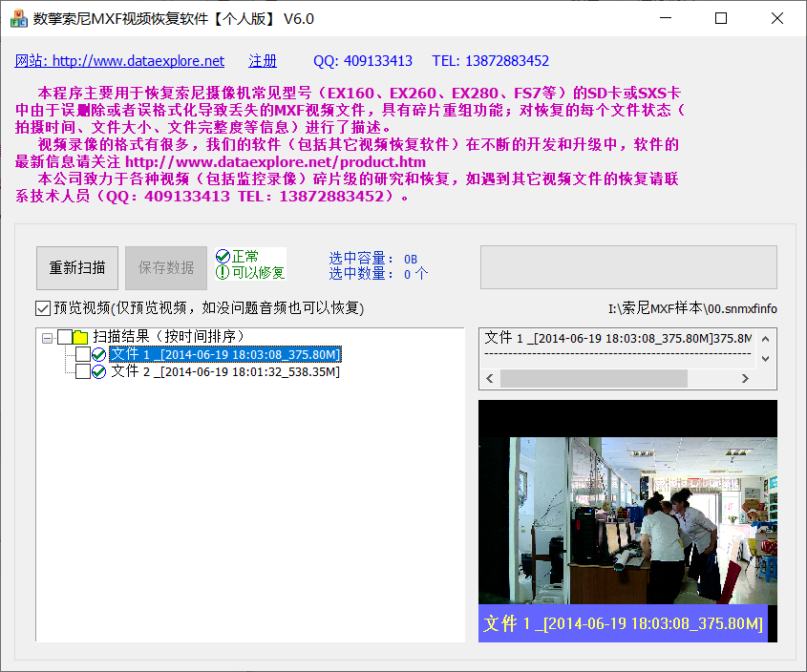Image resolution: width=807 pixels, height=672 pixels.
Task: Click up arrow in file info box
Action: click(x=765, y=339)
